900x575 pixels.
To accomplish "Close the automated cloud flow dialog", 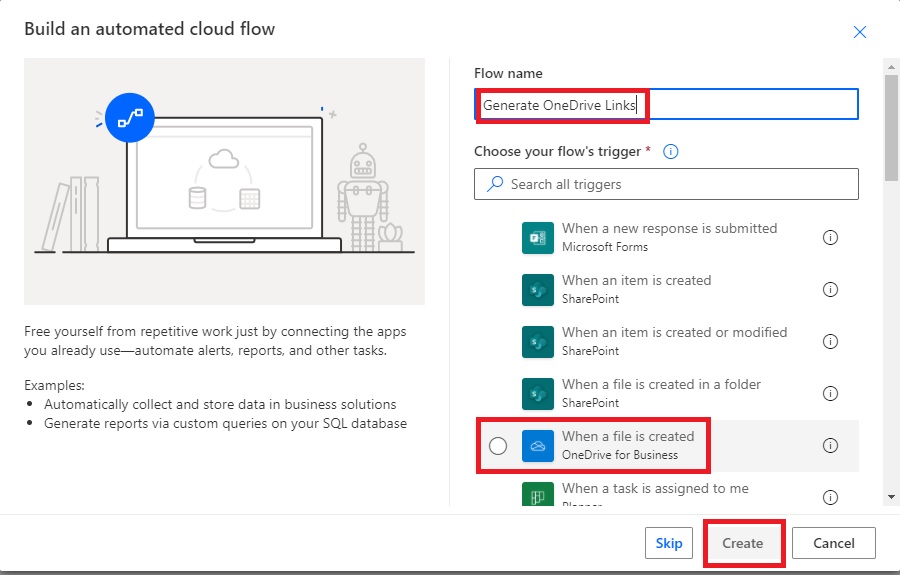I will [x=859, y=32].
